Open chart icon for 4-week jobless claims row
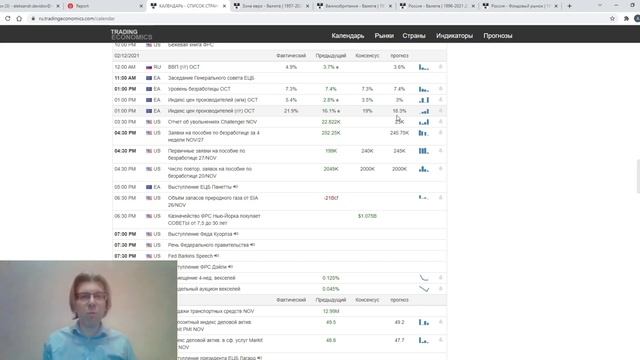Image resolution: width=640 pixels, height=360 pixels. [x=424, y=133]
